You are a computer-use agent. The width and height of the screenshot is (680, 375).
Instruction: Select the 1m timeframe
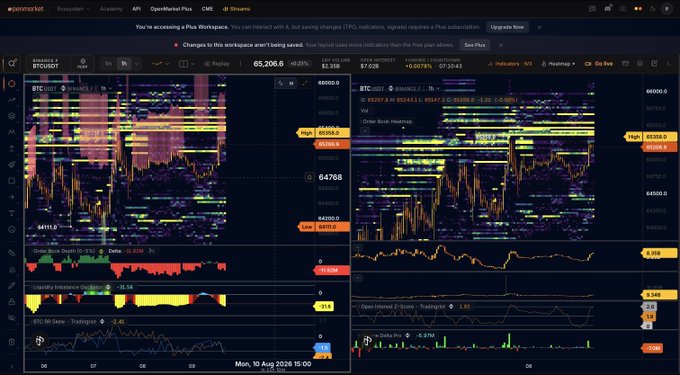pyautogui.click(x=108, y=64)
